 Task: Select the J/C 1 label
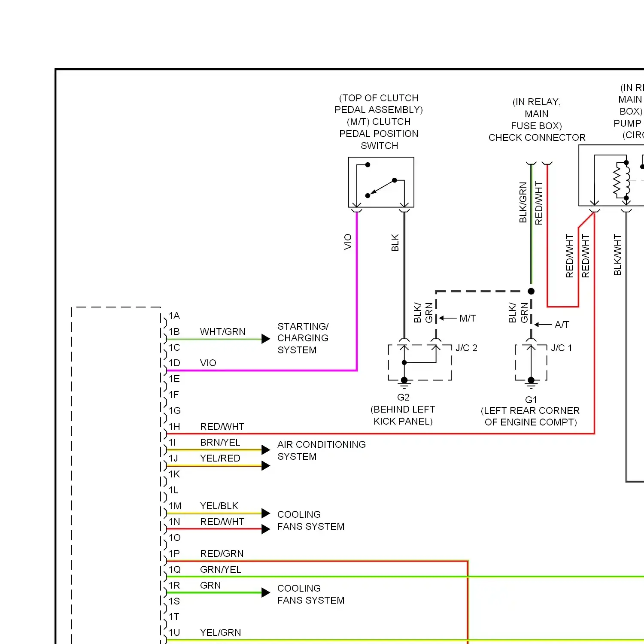pyautogui.click(x=562, y=348)
